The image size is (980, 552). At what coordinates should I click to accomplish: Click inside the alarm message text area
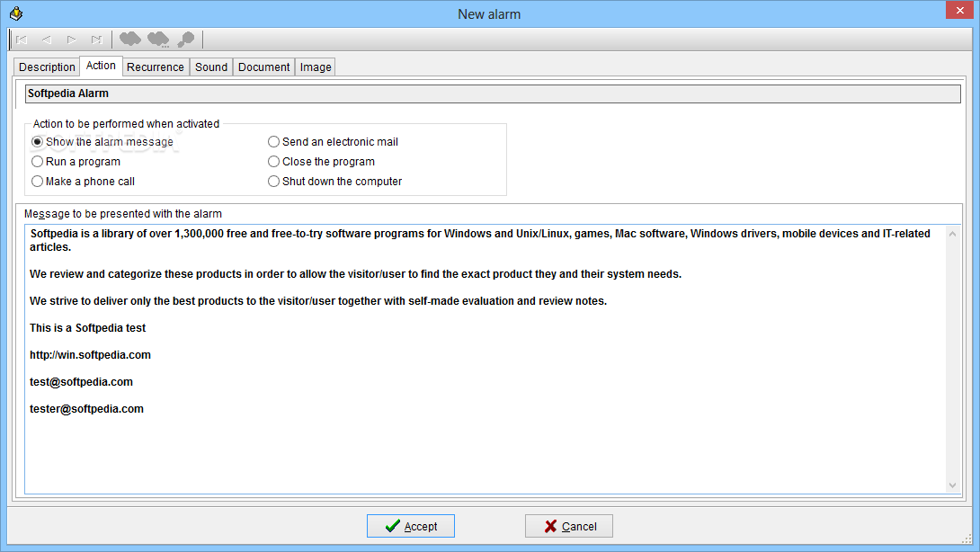(485, 359)
